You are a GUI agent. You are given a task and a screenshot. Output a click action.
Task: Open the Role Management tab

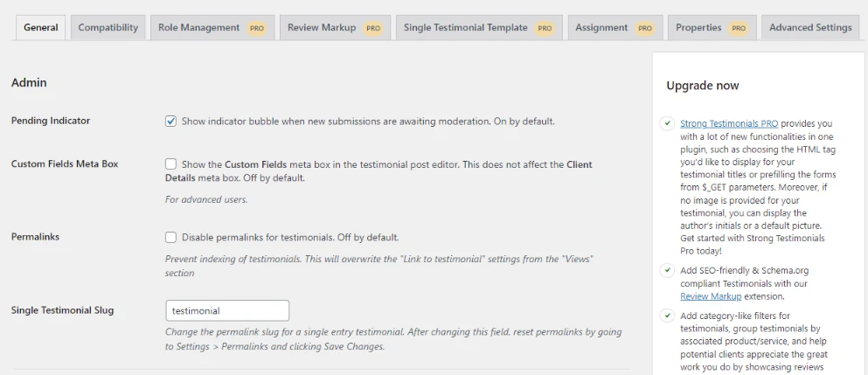(x=212, y=27)
